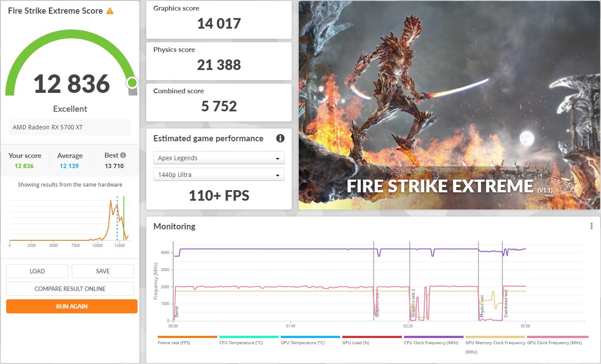Click the Combined test marker in chart

506,303
